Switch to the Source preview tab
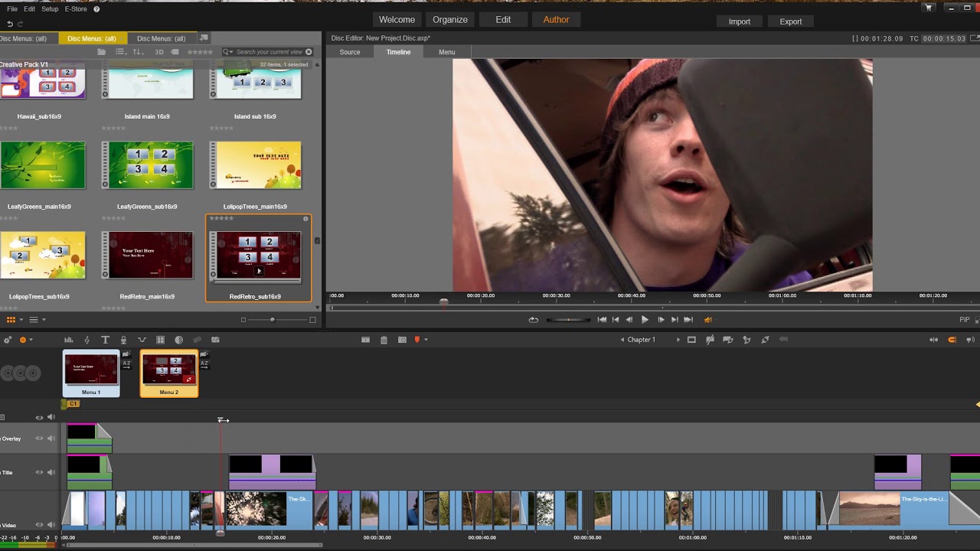 (350, 52)
